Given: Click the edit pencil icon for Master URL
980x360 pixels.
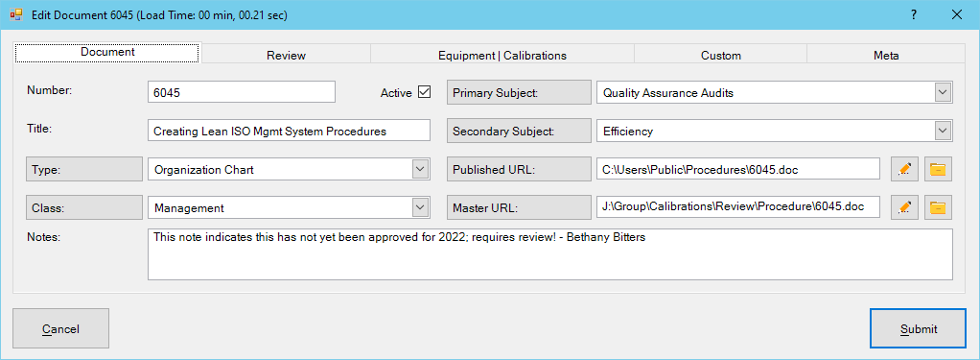Looking at the screenshot, I should coord(904,207).
